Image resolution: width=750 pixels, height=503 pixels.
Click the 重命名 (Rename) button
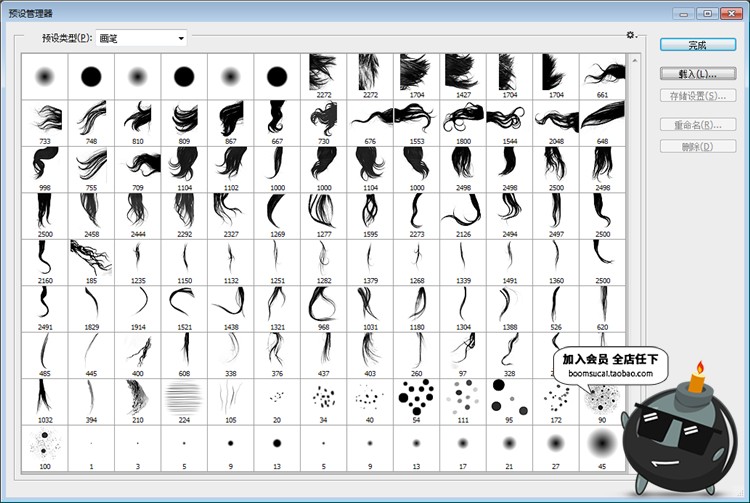click(697, 126)
